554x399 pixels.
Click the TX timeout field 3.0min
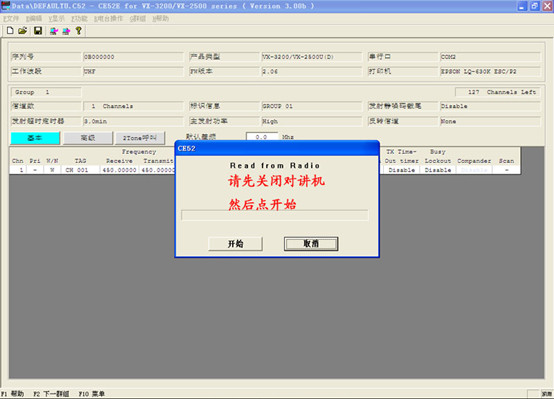pyautogui.click(x=133, y=122)
